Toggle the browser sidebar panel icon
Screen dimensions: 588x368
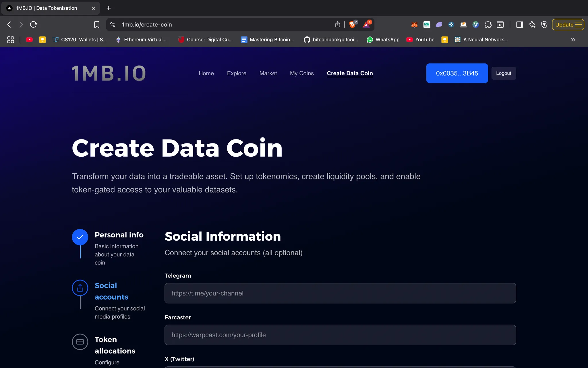coord(519,24)
